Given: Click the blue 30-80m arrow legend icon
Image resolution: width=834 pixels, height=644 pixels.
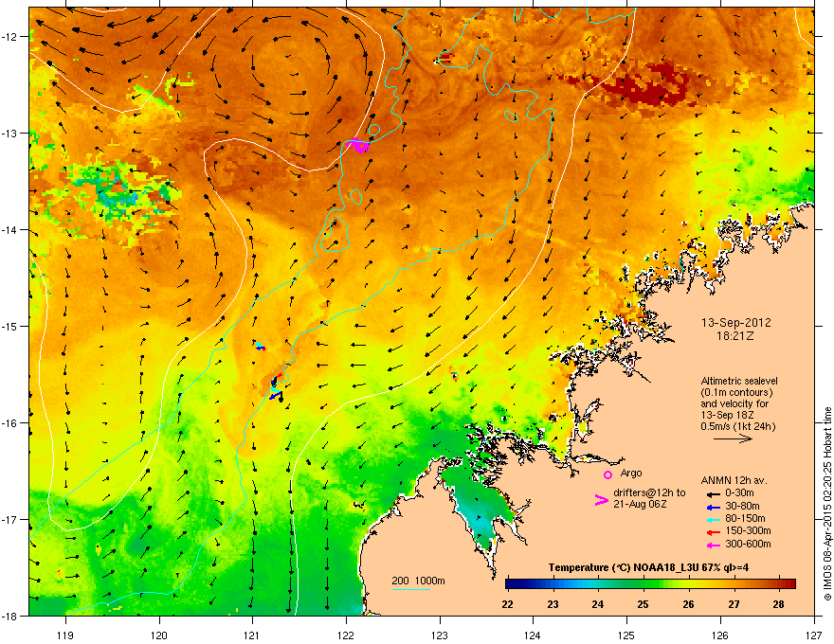Looking at the screenshot, I should click(x=713, y=508).
